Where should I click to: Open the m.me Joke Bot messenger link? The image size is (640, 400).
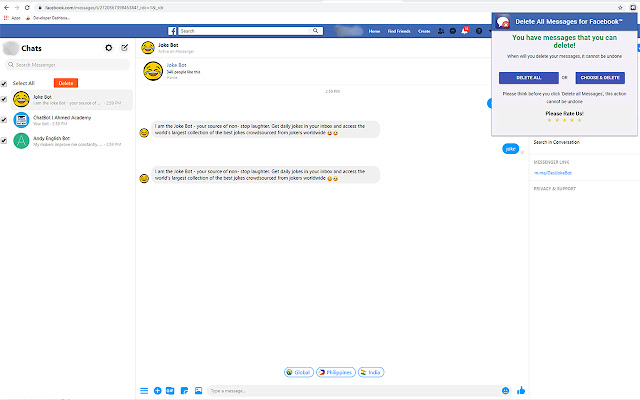[553, 173]
